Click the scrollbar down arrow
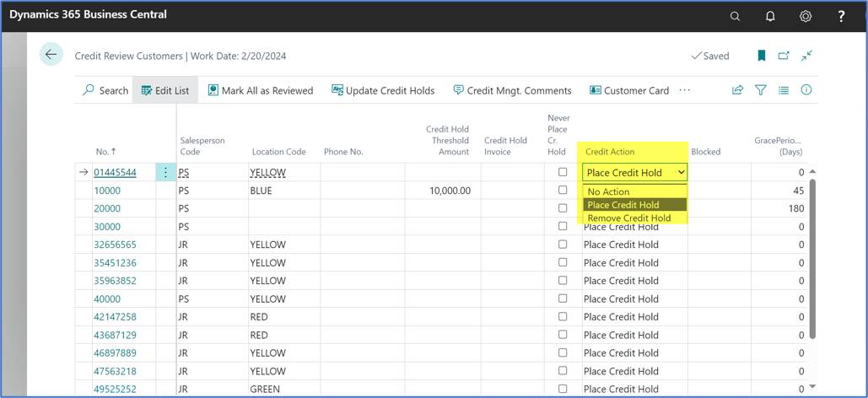Viewport: 868px width, 398px height. [x=812, y=386]
